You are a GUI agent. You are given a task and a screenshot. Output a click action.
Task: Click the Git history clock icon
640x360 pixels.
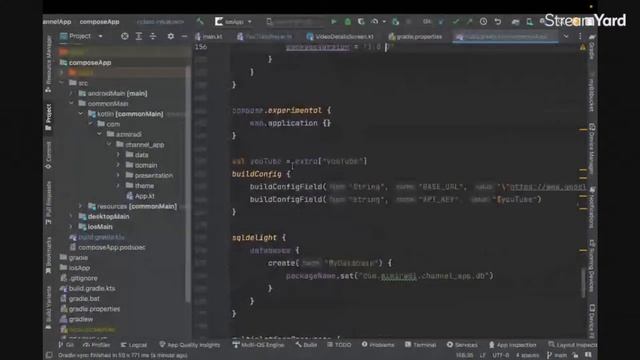coord(483,21)
